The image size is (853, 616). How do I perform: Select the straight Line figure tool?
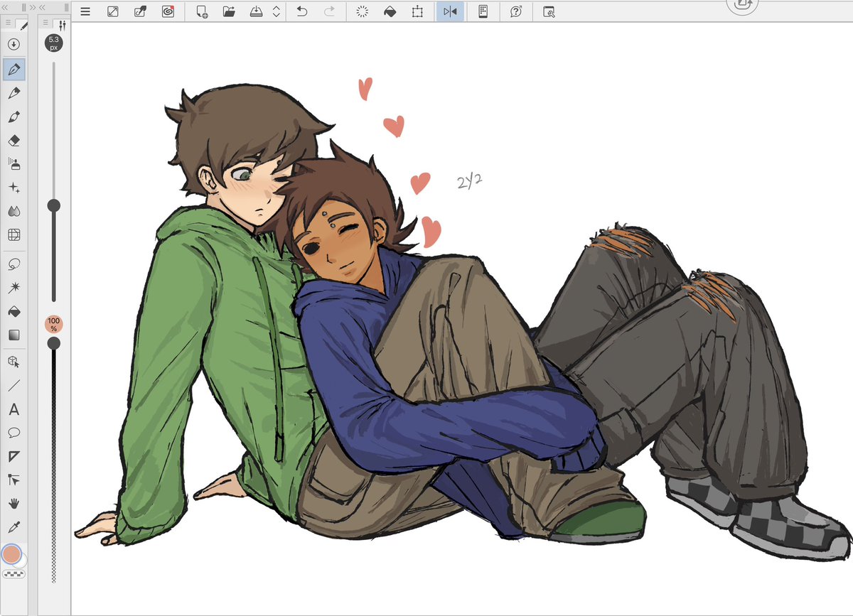coord(14,386)
